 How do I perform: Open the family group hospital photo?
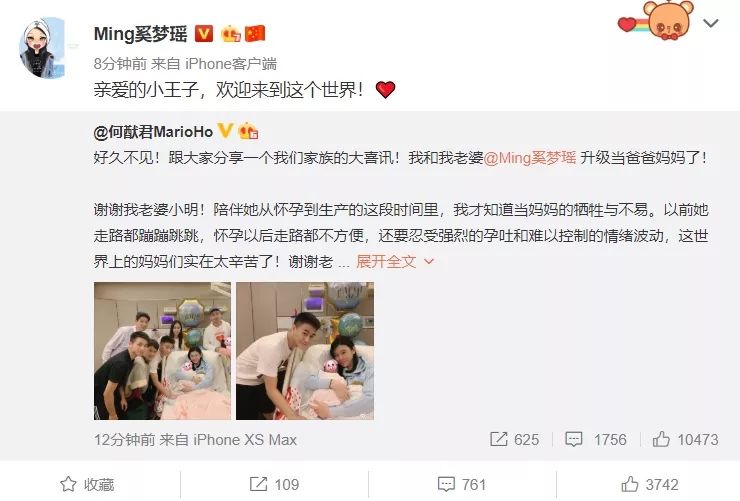click(x=162, y=351)
